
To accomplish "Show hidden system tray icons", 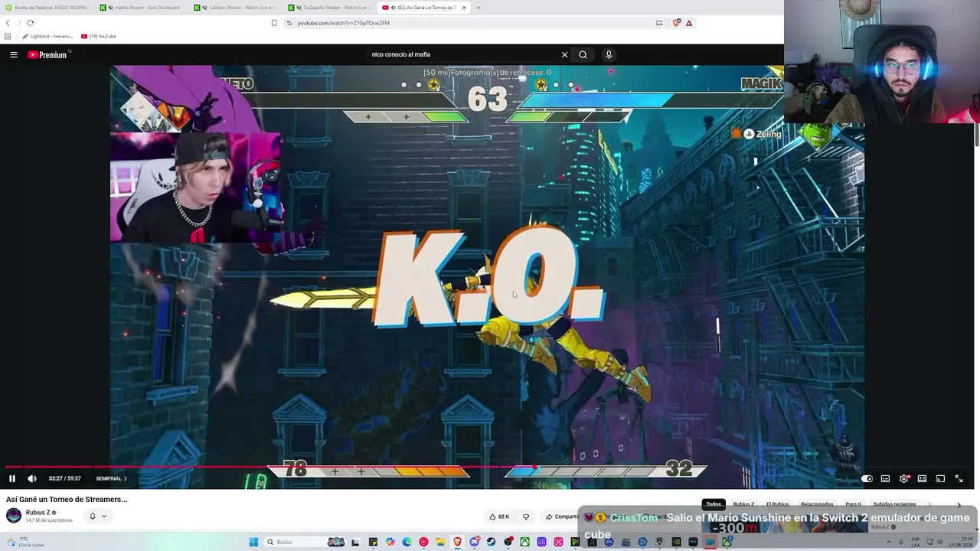I will tap(889, 542).
